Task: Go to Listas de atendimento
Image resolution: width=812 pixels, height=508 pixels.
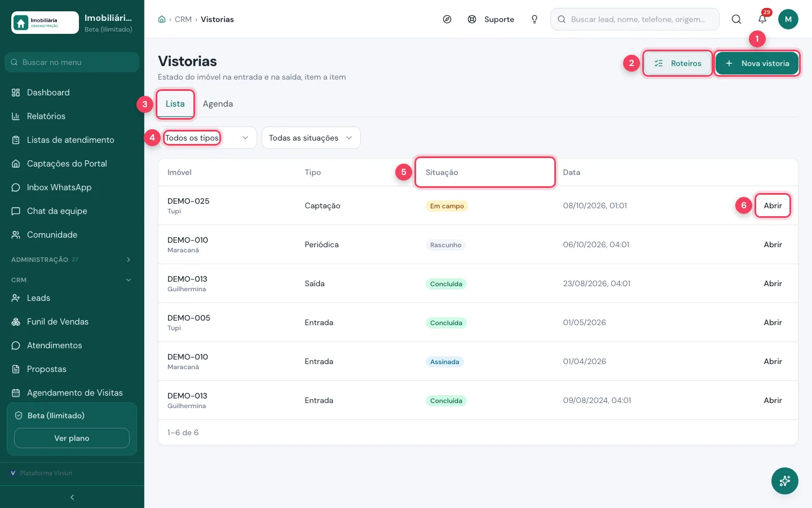Action: point(72,140)
